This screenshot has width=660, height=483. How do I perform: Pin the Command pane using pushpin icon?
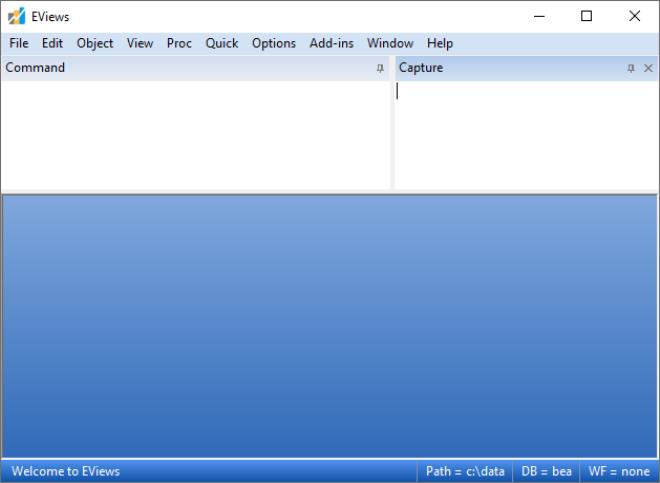380,68
